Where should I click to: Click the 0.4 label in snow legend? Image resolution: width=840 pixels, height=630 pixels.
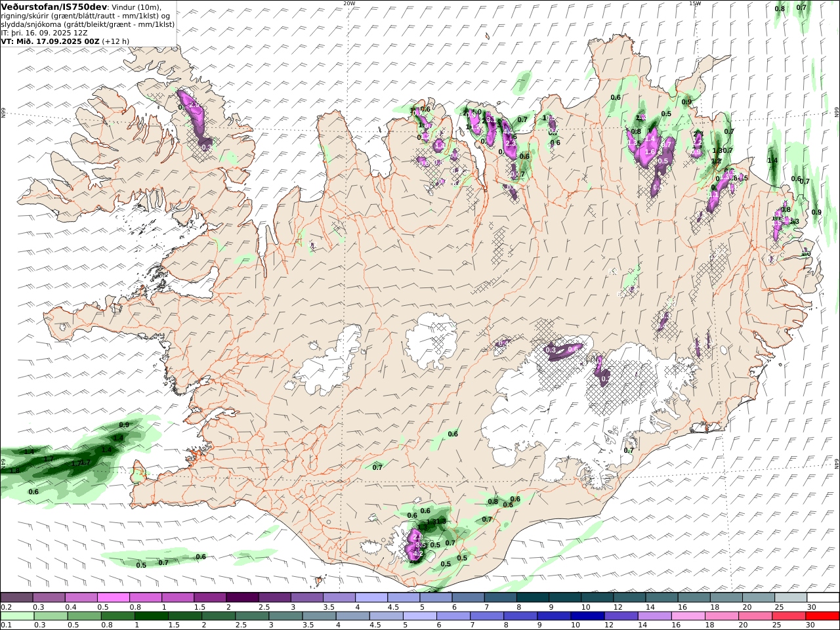click(x=70, y=607)
